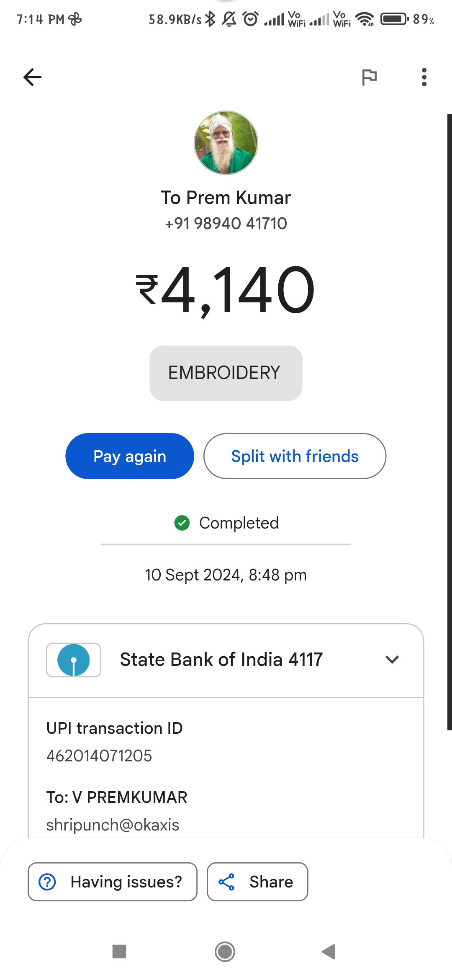Tap the EMBROIDERY note chip
Screen dimensions: 452x980
pos(226,373)
